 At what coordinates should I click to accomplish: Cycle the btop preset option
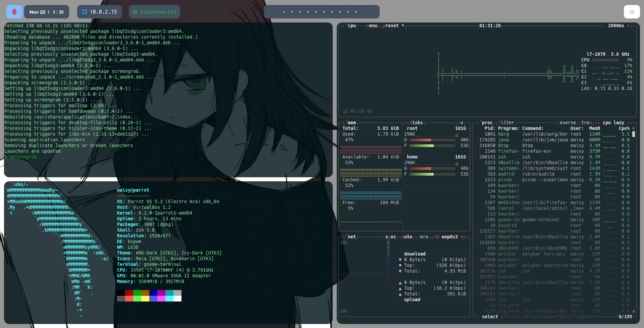click(x=391, y=26)
